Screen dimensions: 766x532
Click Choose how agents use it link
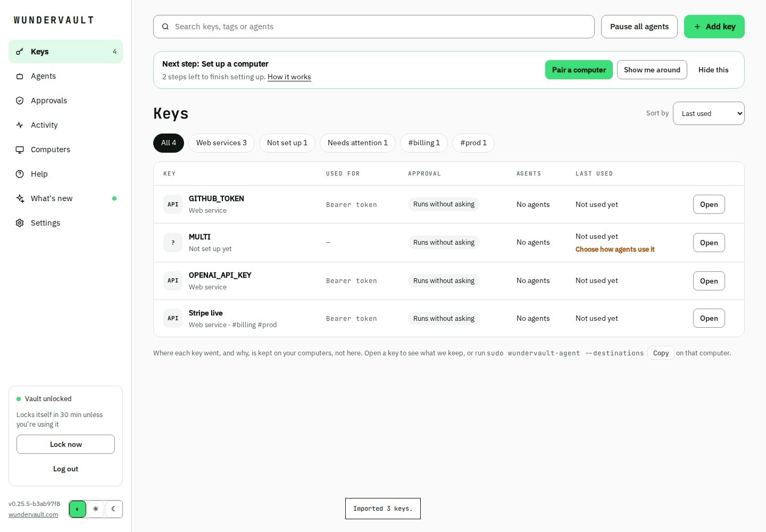pos(615,250)
